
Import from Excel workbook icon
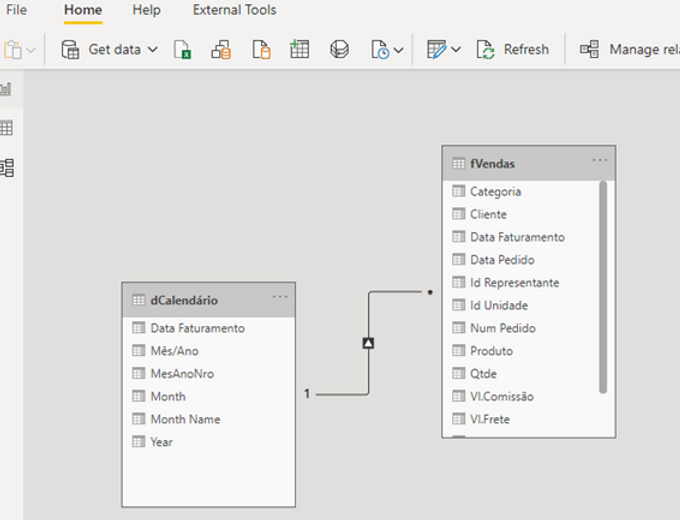coord(182,49)
